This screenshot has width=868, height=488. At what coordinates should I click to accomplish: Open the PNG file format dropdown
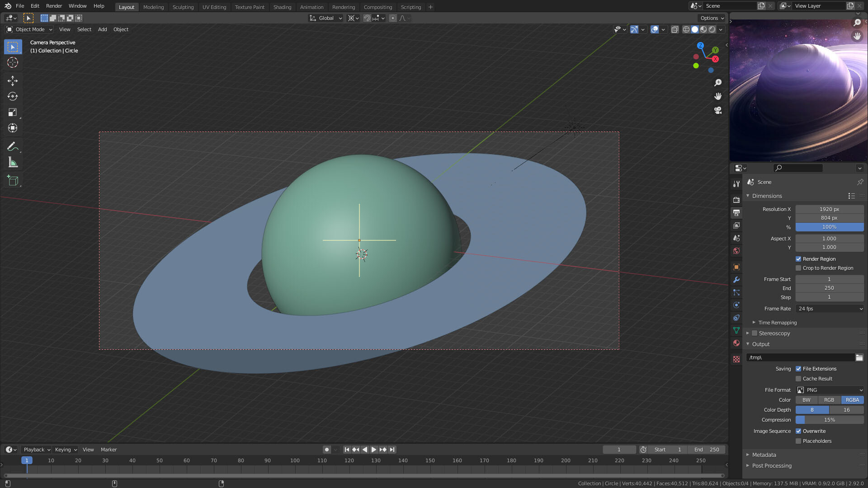tap(830, 390)
